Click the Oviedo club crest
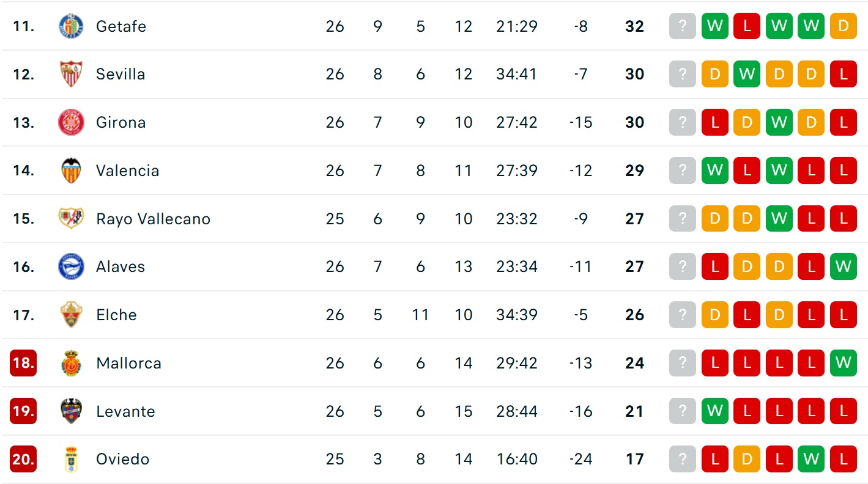Viewport: 868px width, 484px height. [x=71, y=459]
